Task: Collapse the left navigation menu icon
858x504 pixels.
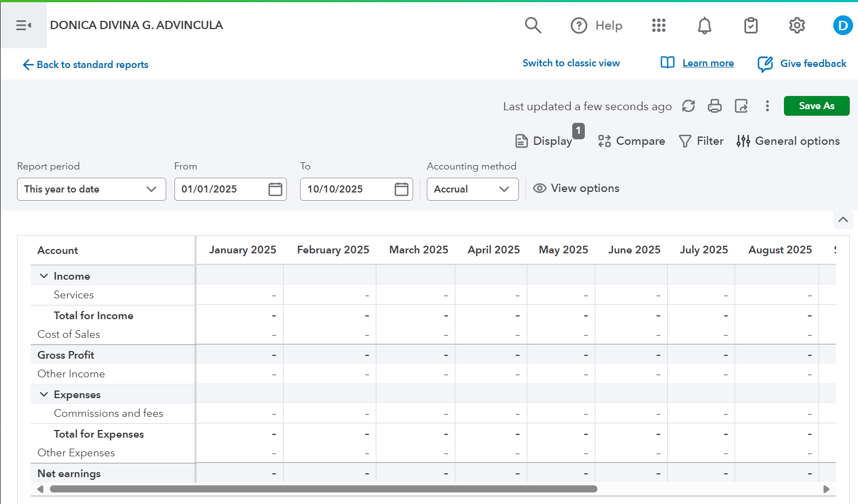Action: (23, 25)
